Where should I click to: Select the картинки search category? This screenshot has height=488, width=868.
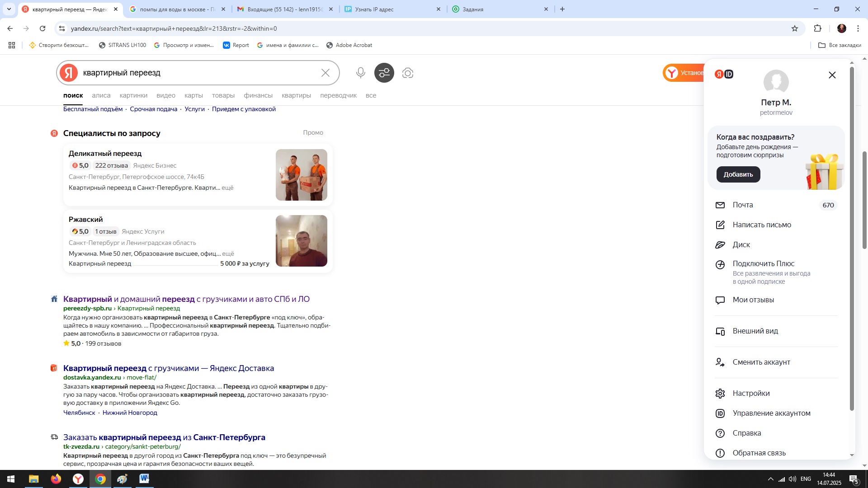133,95
